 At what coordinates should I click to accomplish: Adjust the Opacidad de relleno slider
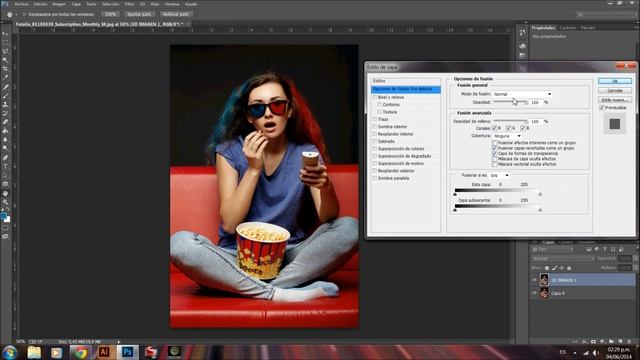510,121
